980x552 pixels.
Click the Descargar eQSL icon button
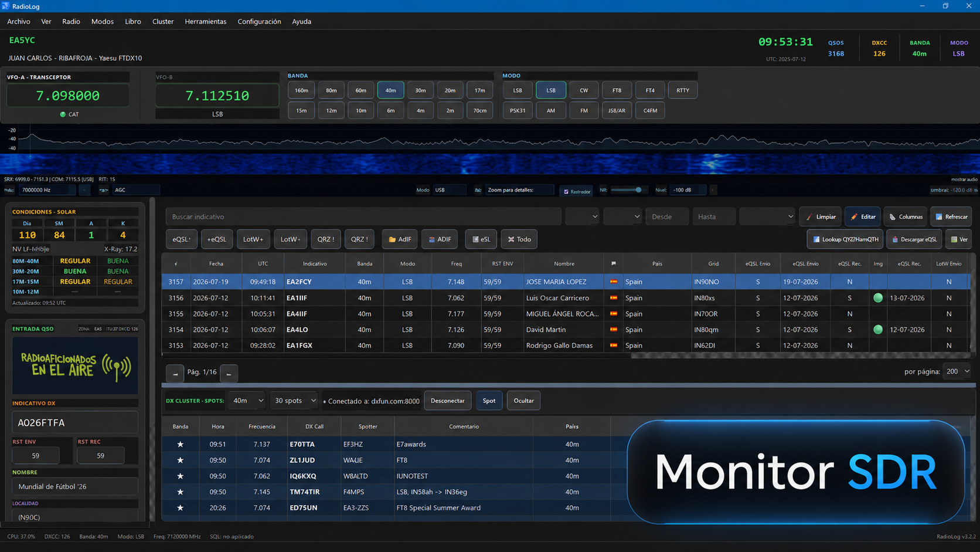tap(914, 239)
